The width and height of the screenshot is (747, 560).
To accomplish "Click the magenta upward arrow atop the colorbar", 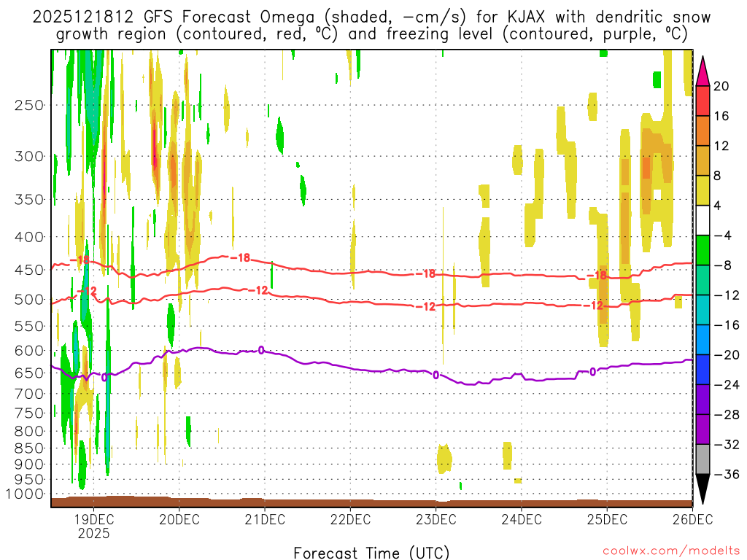I will click(x=703, y=71).
